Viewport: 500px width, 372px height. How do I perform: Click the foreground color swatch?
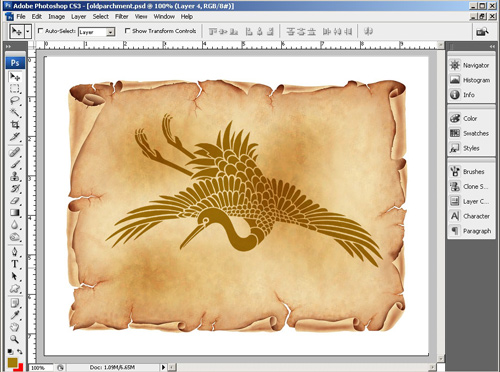point(13,362)
